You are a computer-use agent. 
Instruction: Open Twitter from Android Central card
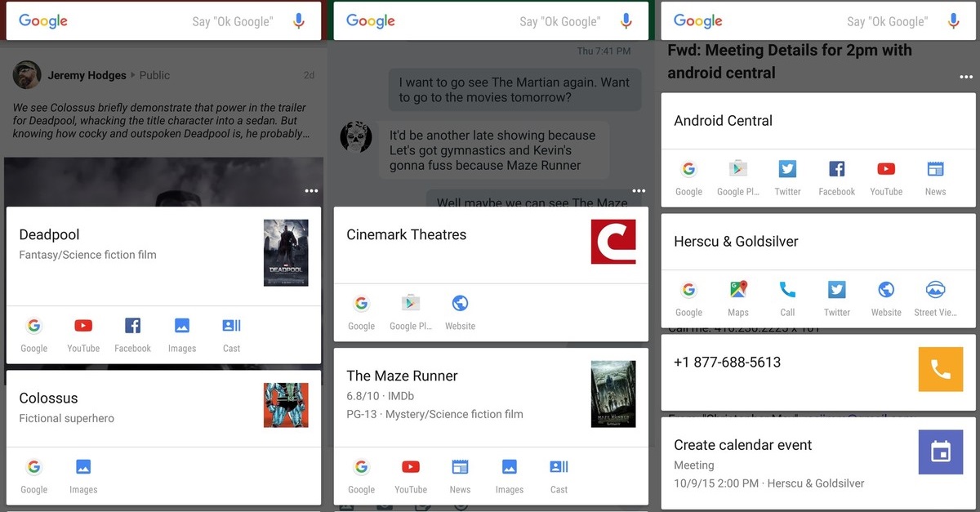787,178
